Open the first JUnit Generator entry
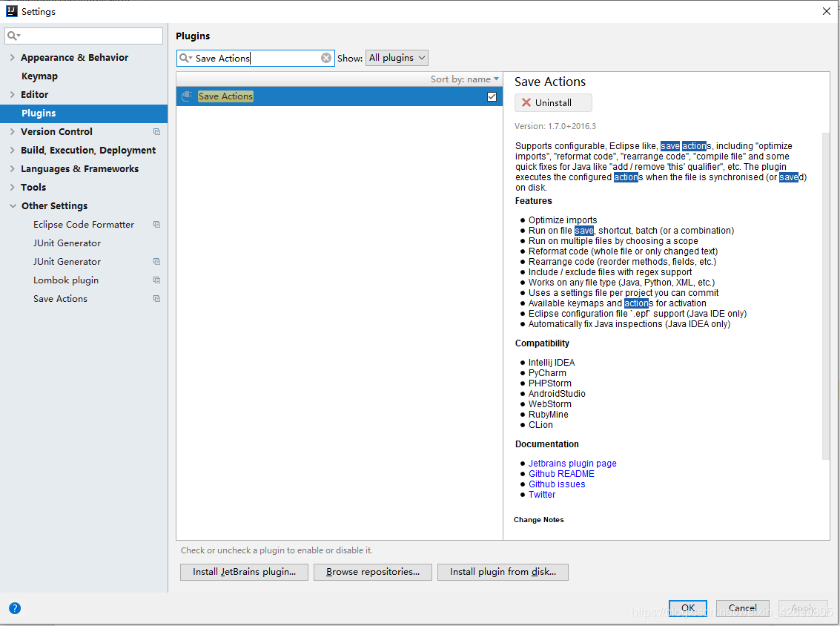 pyautogui.click(x=67, y=243)
